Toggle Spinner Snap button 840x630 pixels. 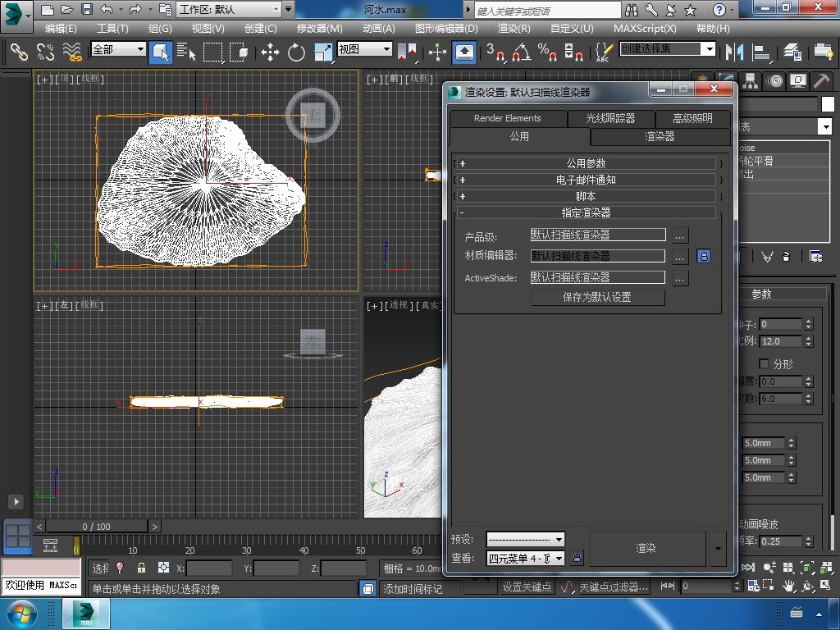pos(573,52)
